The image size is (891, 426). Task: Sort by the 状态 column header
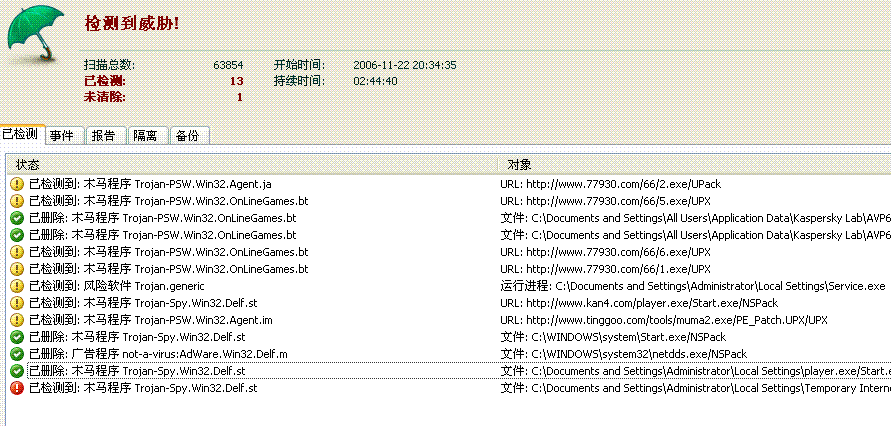(x=251, y=165)
